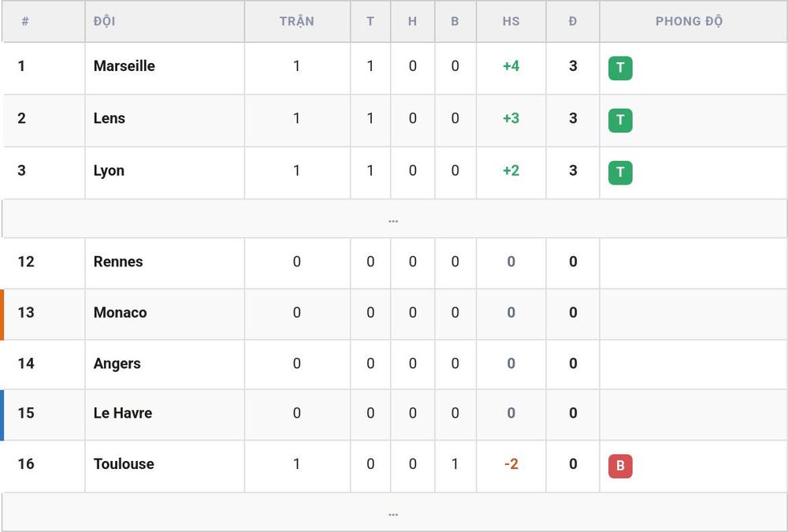Open the Le Havre team entry
788x532 pixels.
(x=123, y=413)
